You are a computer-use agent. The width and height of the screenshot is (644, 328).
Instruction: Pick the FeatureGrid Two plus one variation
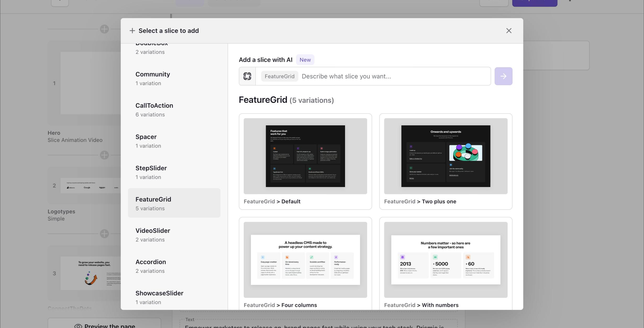(445, 156)
